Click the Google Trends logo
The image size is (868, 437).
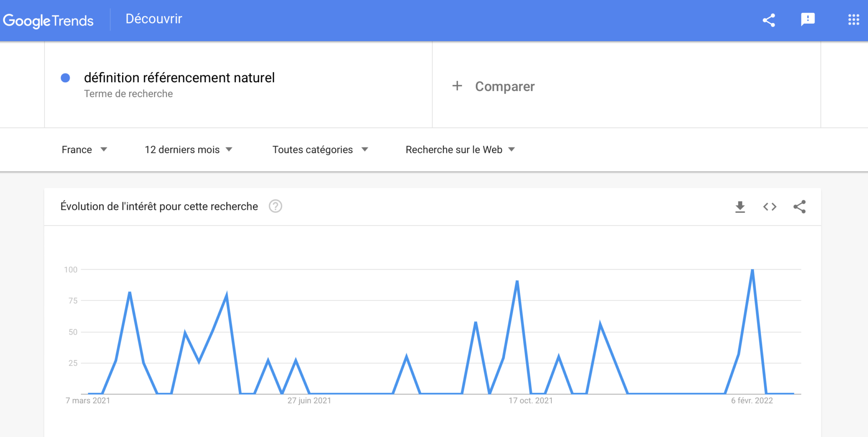(x=48, y=20)
